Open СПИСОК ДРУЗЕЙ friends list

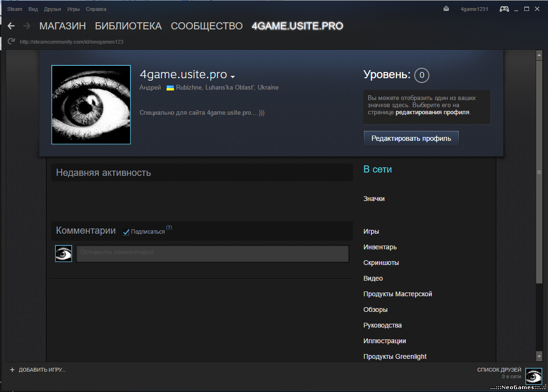coord(499,370)
